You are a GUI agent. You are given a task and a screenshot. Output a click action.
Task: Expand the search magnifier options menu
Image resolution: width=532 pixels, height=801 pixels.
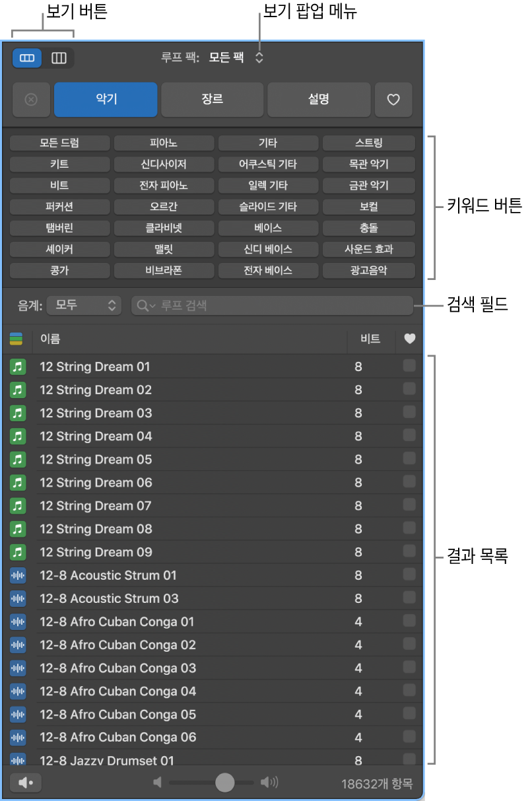point(147,305)
